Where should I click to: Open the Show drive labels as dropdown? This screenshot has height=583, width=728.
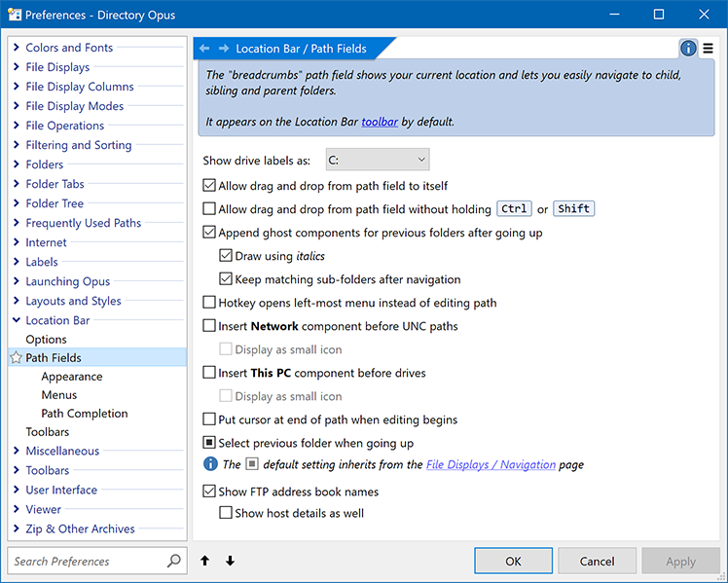(x=378, y=160)
